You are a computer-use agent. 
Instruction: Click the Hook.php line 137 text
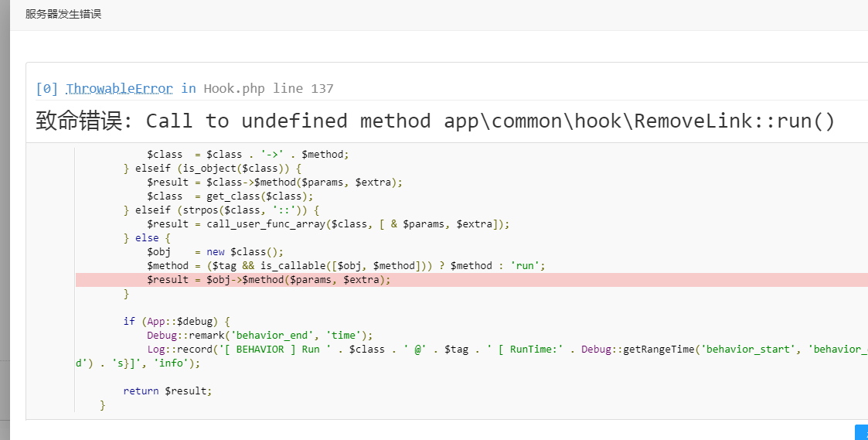[268, 88]
